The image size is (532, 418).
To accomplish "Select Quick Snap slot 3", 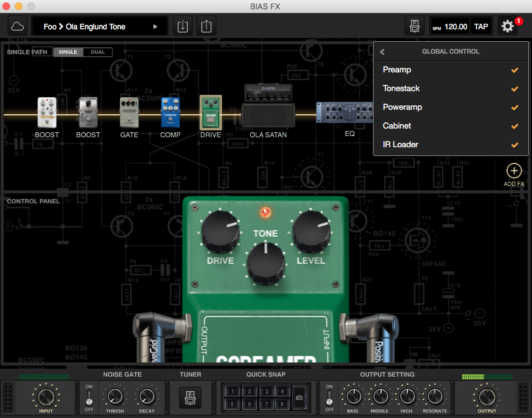I will click(x=266, y=391).
